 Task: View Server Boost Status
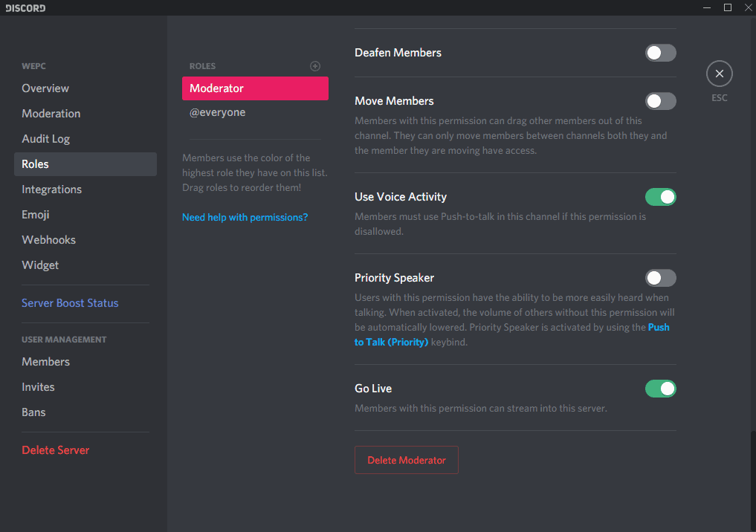click(x=85, y=303)
